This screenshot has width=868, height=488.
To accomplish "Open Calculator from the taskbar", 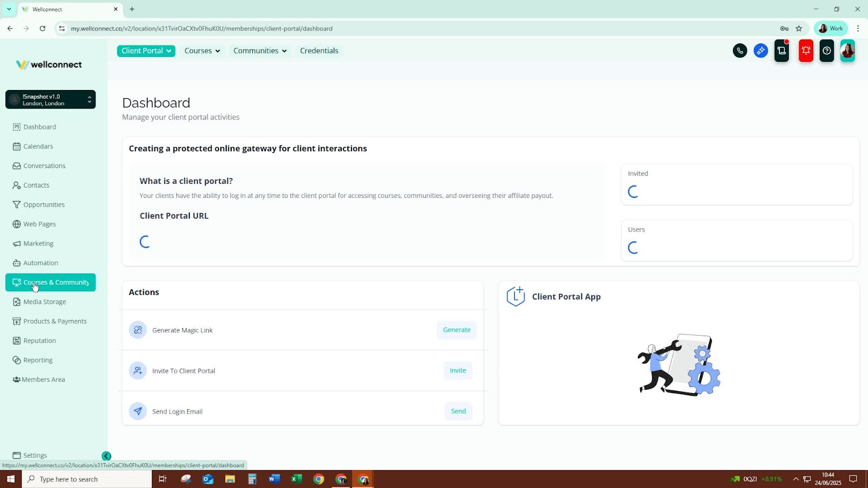I will (x=252, y=479).
